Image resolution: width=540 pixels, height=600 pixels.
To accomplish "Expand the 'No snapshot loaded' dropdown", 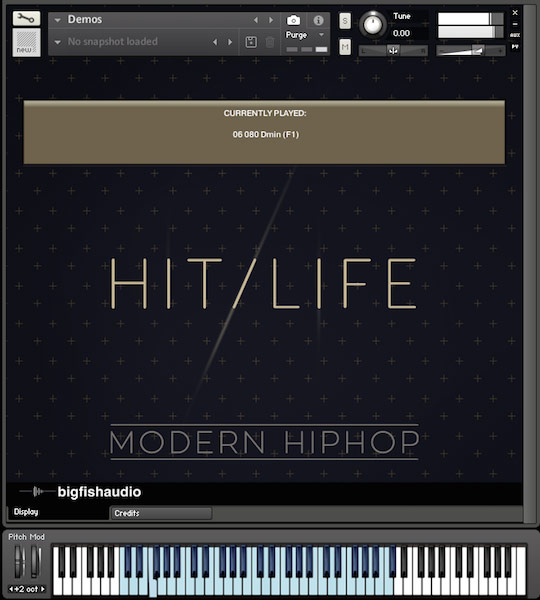I will click(57, 42).
